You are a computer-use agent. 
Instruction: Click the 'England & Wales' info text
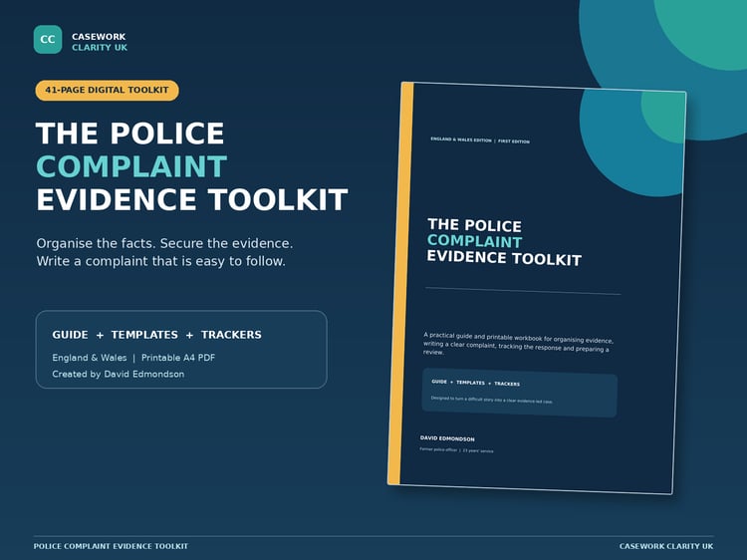point(90,358)
